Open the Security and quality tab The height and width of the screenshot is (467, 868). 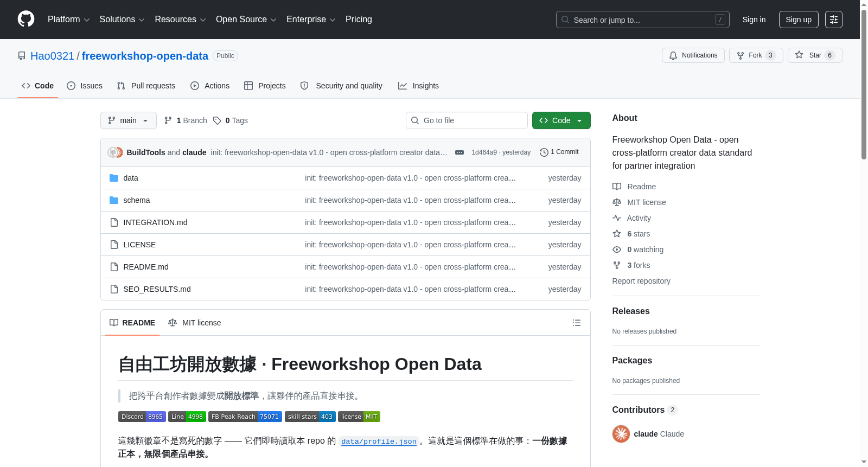[341, 86]
